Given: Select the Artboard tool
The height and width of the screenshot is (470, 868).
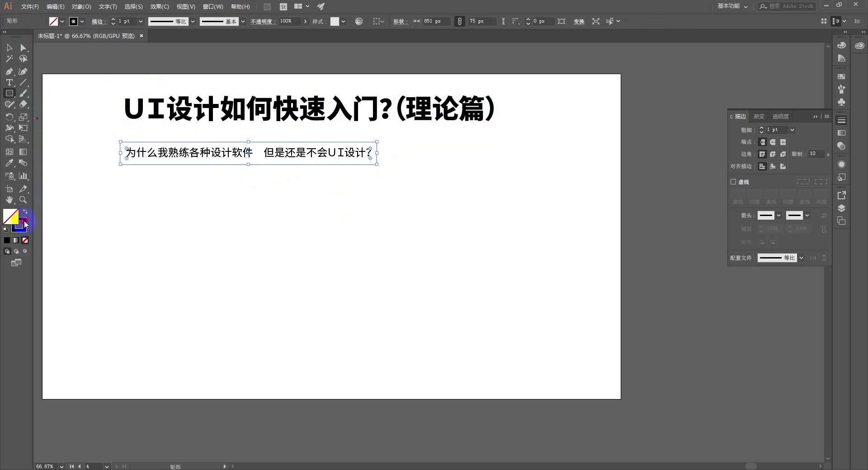Looking at the screenshot, I should click(9, 189).
